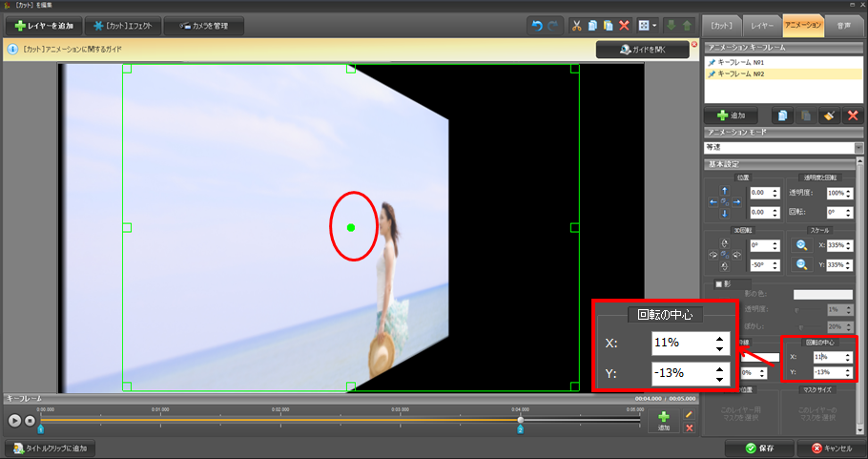Click the shadow color swatch (影の色)

click(822, 295)
